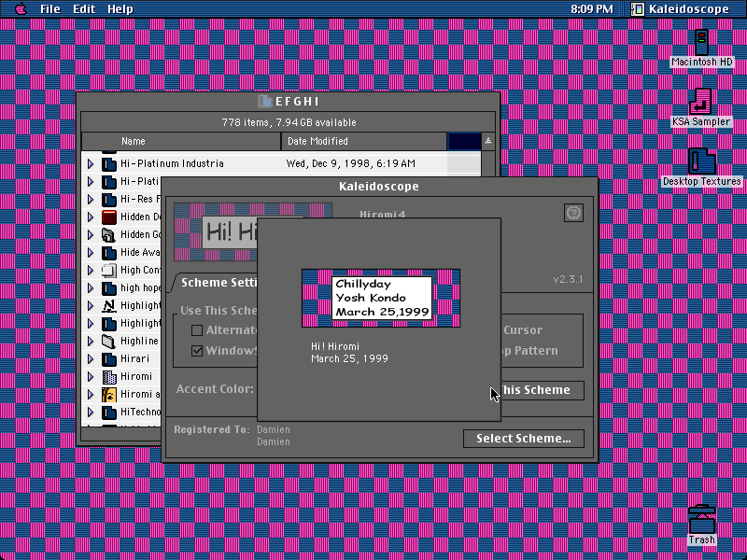Click the Apple menu icon
747x560 pixels.
click(21, 8)
